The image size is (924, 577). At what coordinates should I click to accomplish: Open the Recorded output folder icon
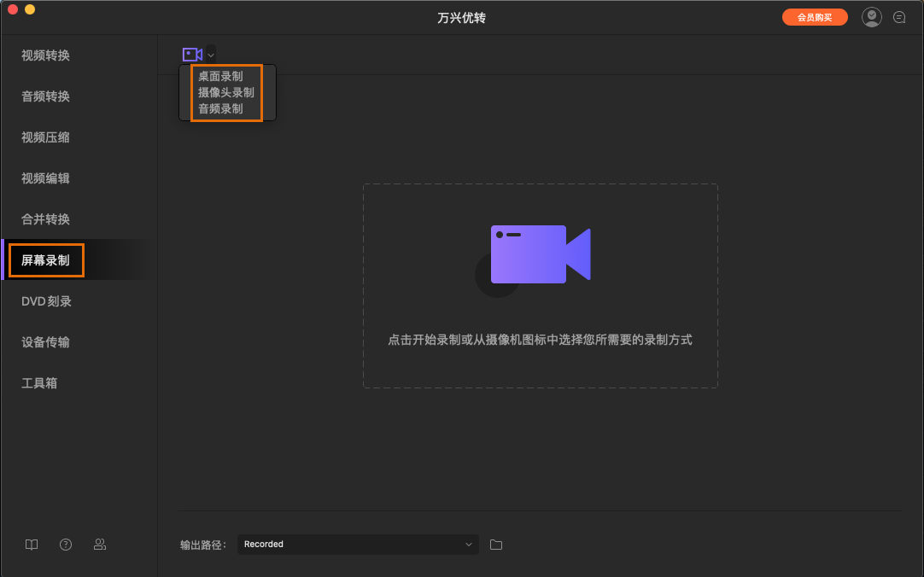tap(496, 544)
